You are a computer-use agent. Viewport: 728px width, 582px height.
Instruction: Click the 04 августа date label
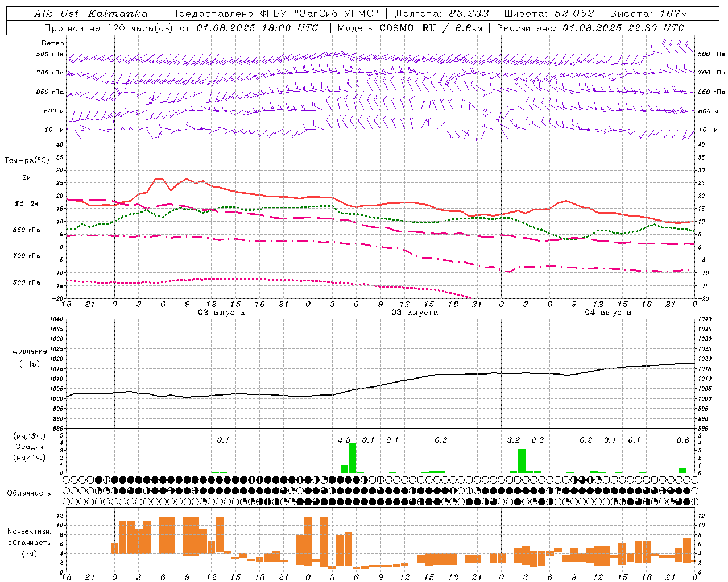click(x=608, y=313)
